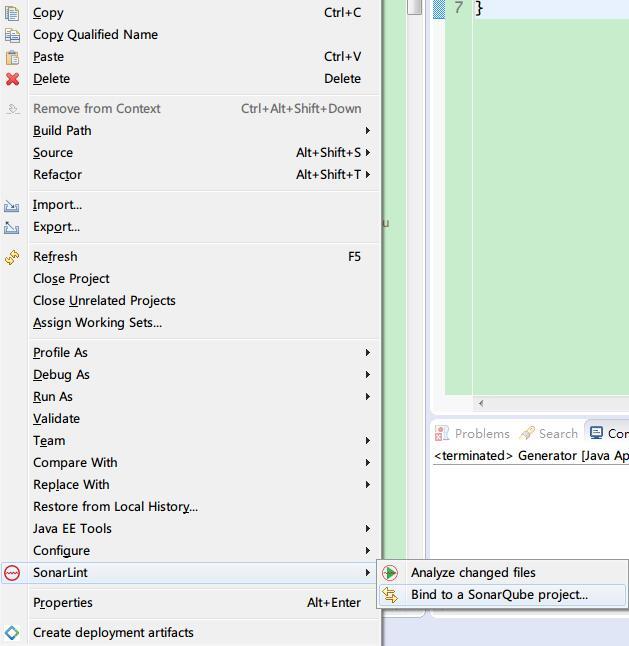Click the Ctrl+C shortcut text

click(342, 13)
